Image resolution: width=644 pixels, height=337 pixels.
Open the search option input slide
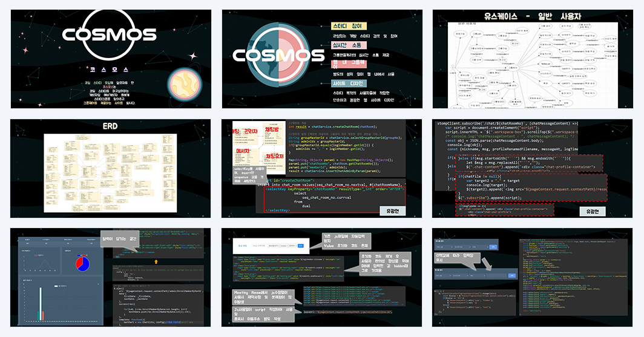point(532,278)
